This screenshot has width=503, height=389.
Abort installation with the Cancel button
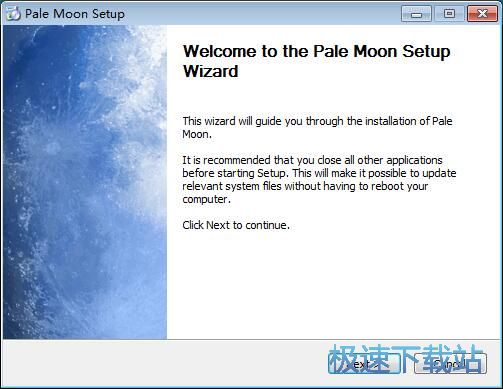point(450,364)
